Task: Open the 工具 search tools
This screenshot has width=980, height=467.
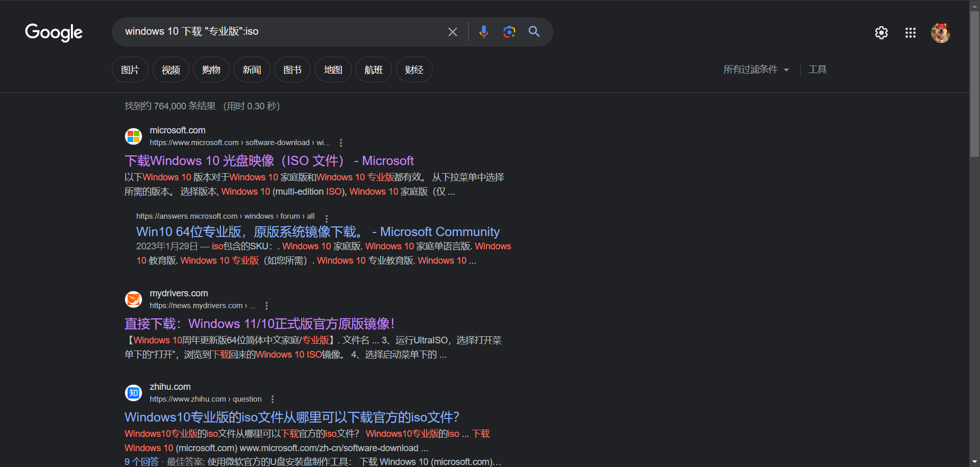Action: click(817, 69)
